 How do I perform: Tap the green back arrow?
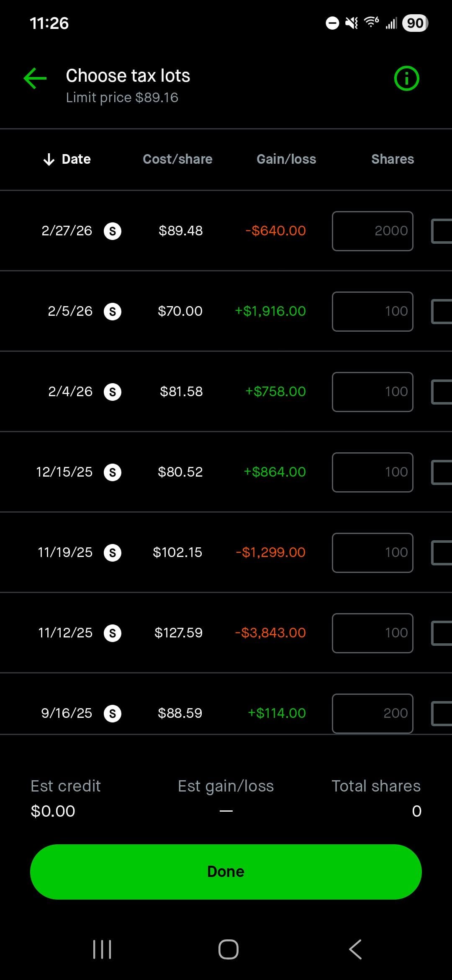[x=35, y=78]
